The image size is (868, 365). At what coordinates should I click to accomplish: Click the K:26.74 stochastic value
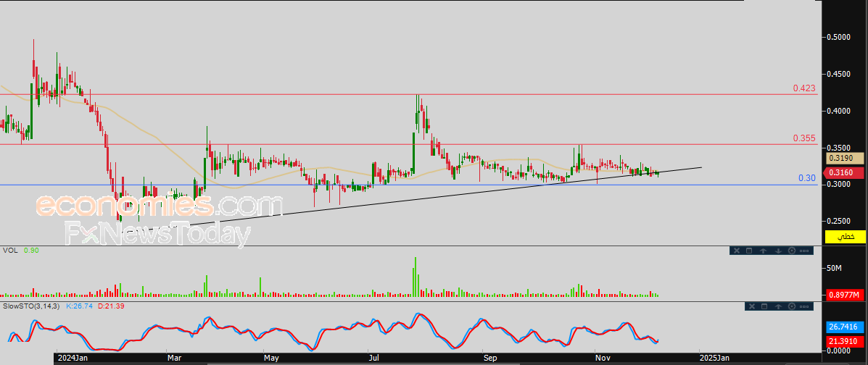coord(80,306)
